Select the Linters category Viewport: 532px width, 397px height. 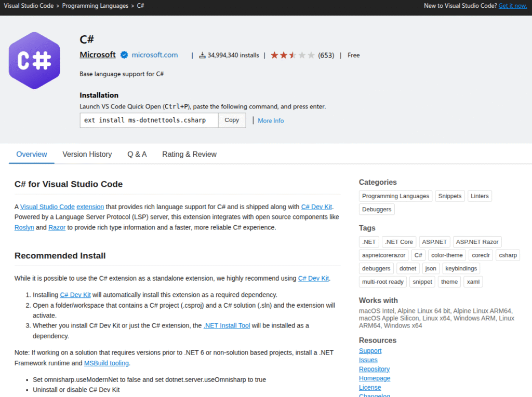(x=480, y=196)
